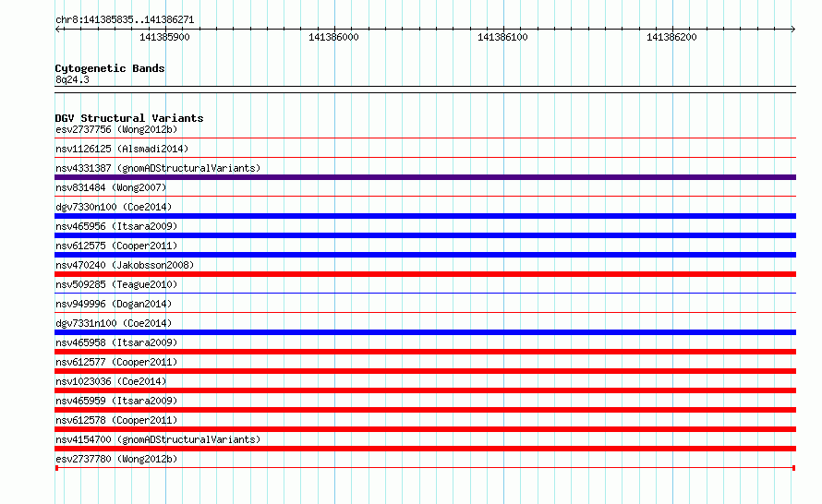Select the nsv465959 (Itsara2009) label

(x=116, y=401)
